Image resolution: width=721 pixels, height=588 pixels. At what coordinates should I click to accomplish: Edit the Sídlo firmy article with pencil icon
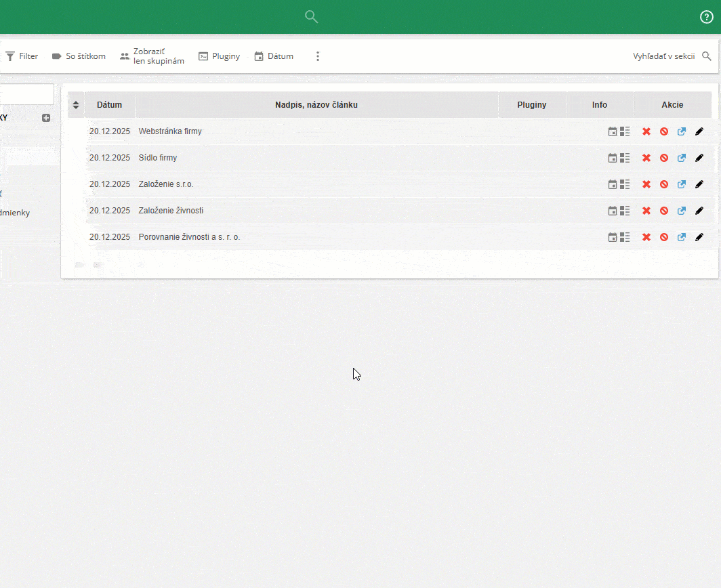point(699,157)
